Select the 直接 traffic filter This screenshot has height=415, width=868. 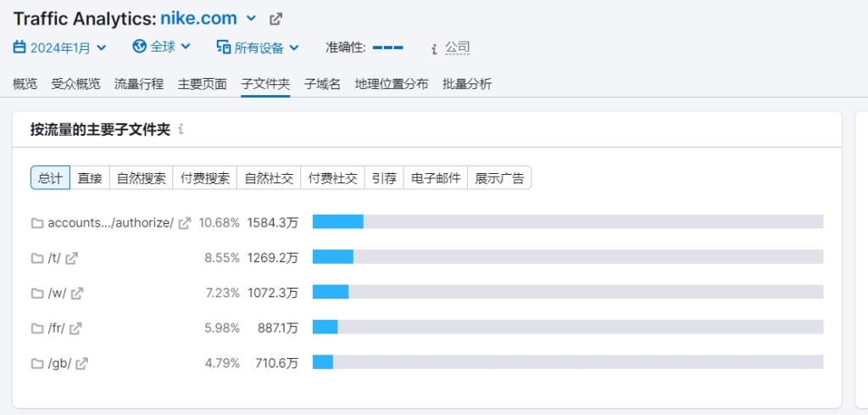click(x=90, y=178)
